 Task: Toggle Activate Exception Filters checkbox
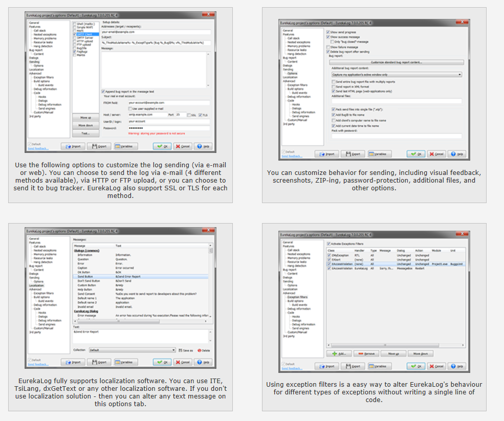point(328,243)
